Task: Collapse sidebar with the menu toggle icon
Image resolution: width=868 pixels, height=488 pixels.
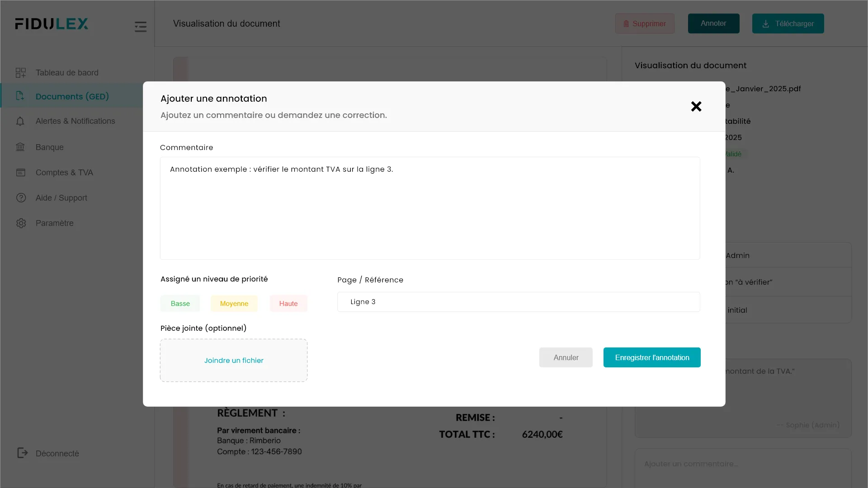Action: (141, 27)
